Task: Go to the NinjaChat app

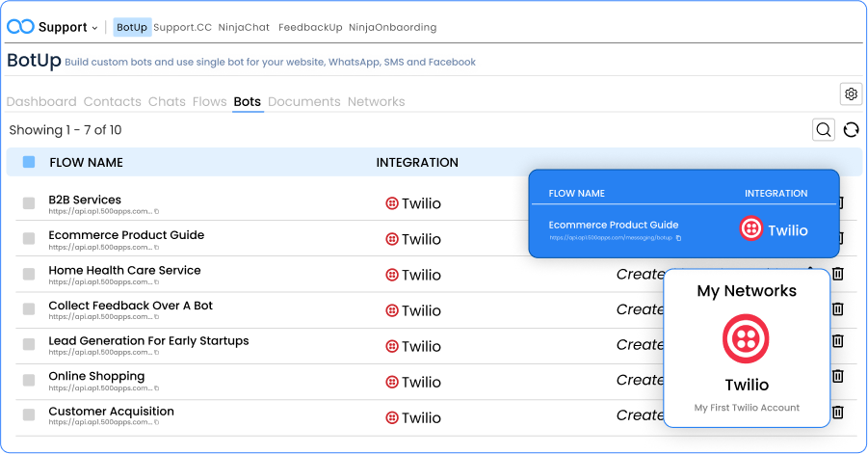Action: 244,27
